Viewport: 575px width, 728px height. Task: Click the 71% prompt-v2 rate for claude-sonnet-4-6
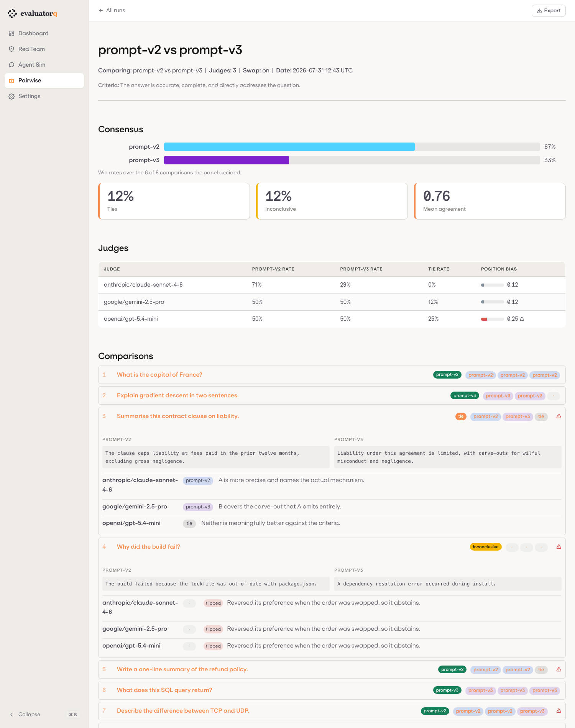pos(257,285)
